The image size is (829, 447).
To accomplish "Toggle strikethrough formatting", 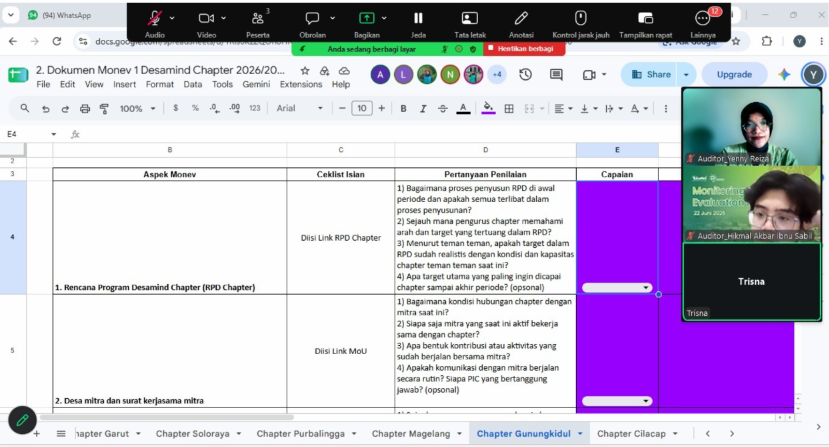I will pos(443,108).
